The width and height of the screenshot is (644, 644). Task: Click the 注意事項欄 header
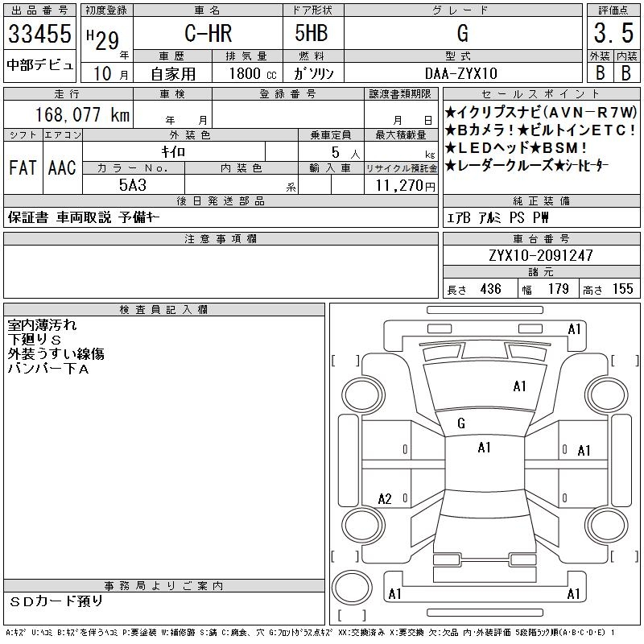(221, 238)
